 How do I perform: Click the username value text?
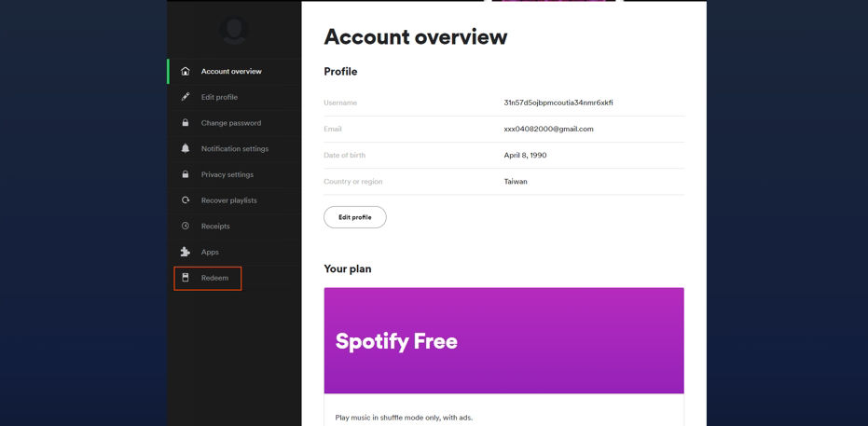coord(558,103)
